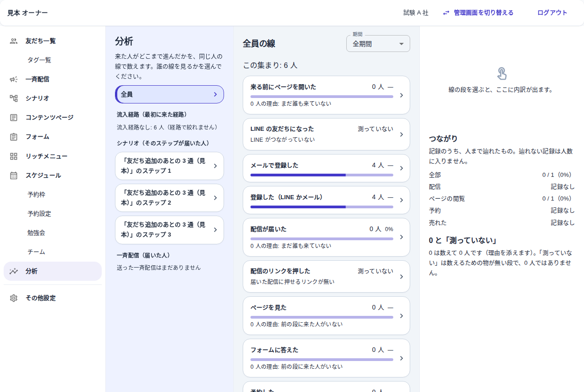This screenshot has height=392, width=584.
Task: Open the フォームに答えた funnel row
Action: [x=327, y=358]
